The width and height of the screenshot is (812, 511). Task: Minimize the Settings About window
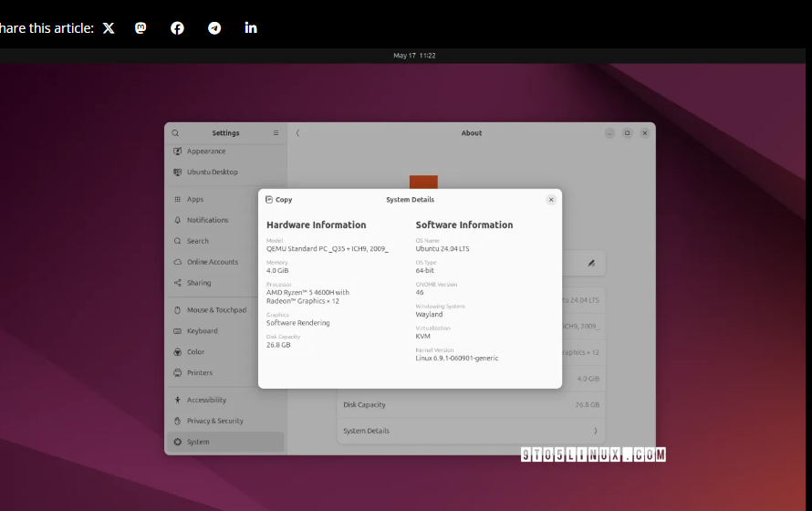pos(609,133)
